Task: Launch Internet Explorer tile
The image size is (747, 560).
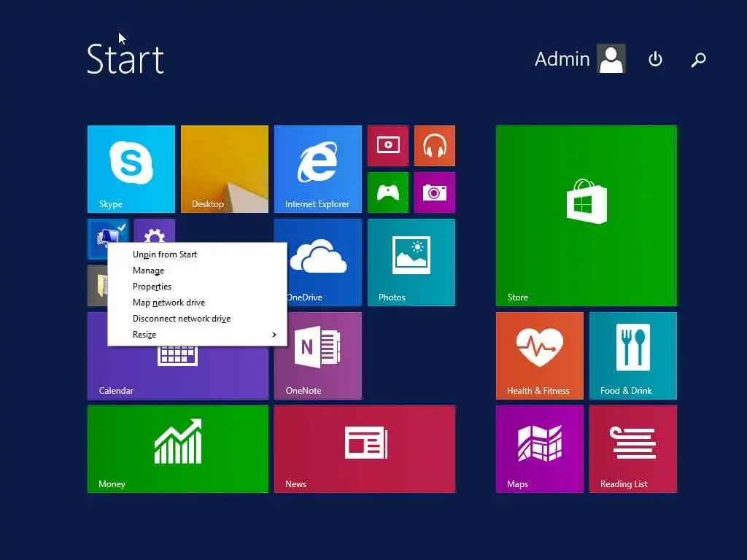Action: [318, 169]
